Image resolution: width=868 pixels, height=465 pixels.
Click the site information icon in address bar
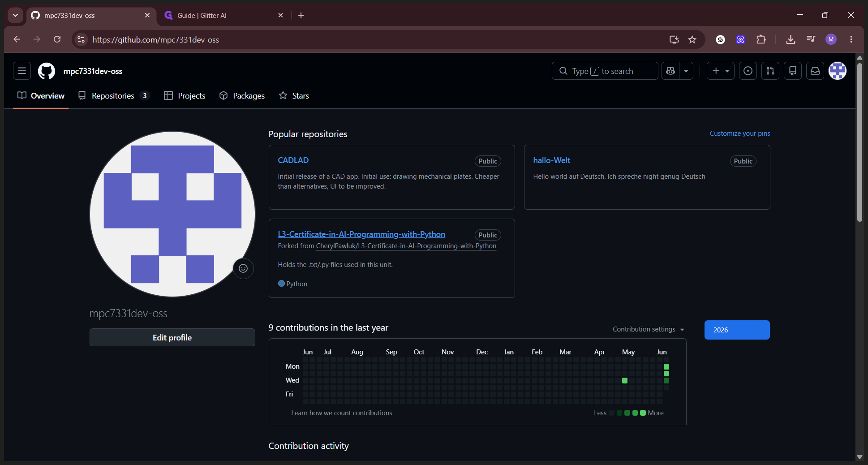tap(81, 39)
